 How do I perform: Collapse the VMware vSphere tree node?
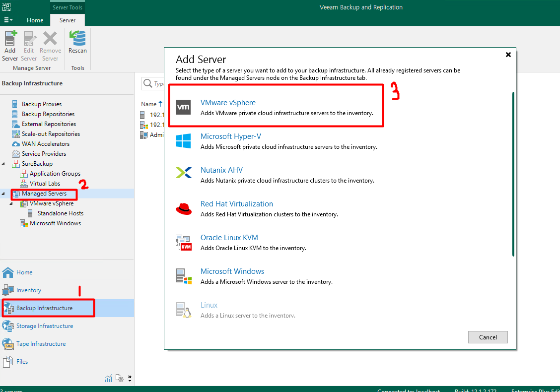coord(11,203)
